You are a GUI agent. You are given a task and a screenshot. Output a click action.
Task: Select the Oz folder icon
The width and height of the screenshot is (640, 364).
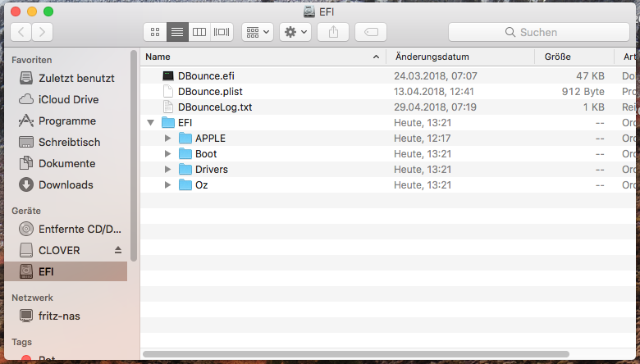click(185, 184)
